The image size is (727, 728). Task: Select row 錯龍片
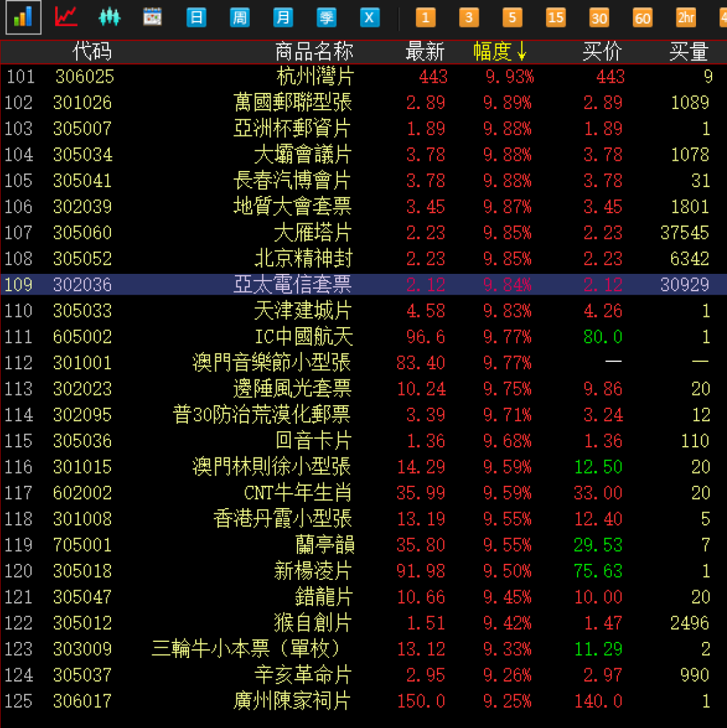[363, 597]
